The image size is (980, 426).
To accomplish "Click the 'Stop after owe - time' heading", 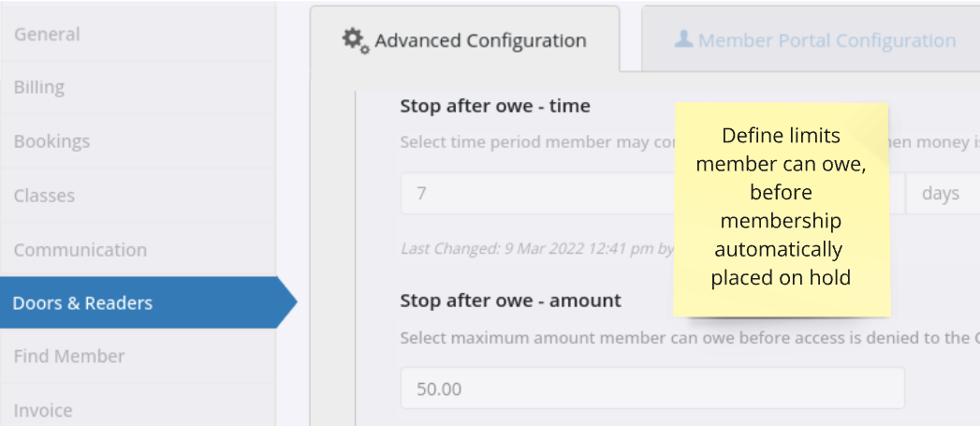I will 495,106.
